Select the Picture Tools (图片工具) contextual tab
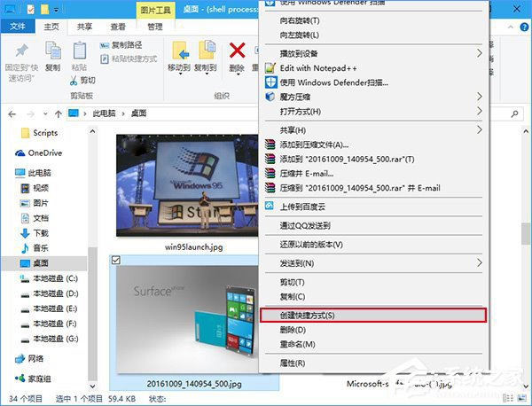The image size is (532, 406). 156,10
